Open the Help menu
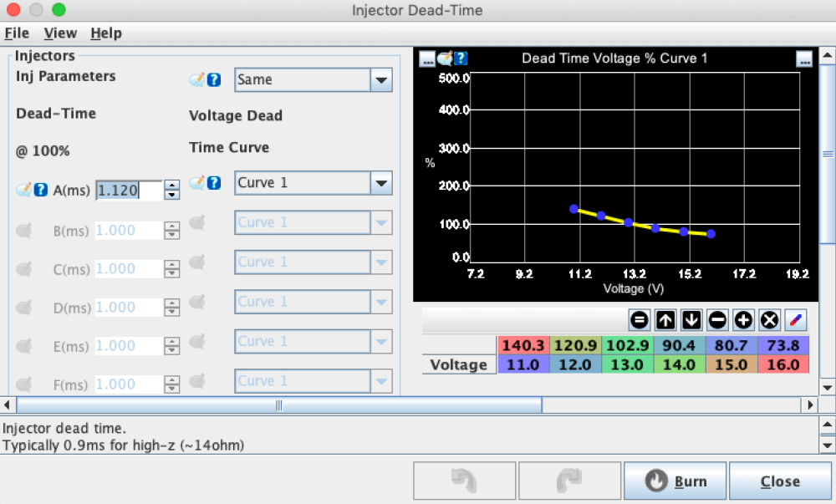This screenshot has width=836, height=504. click(x=106, y=33)
